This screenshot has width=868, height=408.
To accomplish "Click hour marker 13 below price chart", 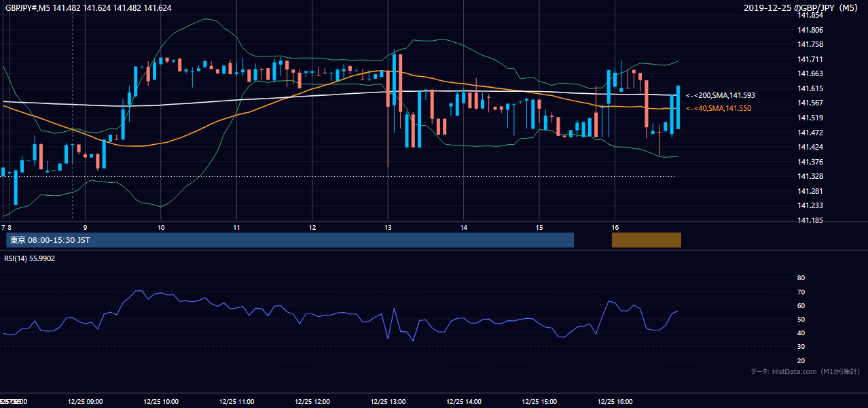I will (x=387, y=227).
